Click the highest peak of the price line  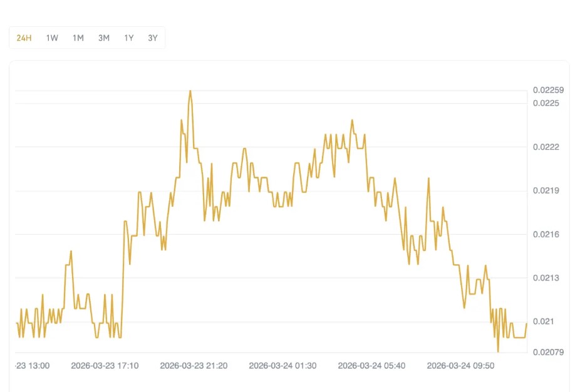190,91
